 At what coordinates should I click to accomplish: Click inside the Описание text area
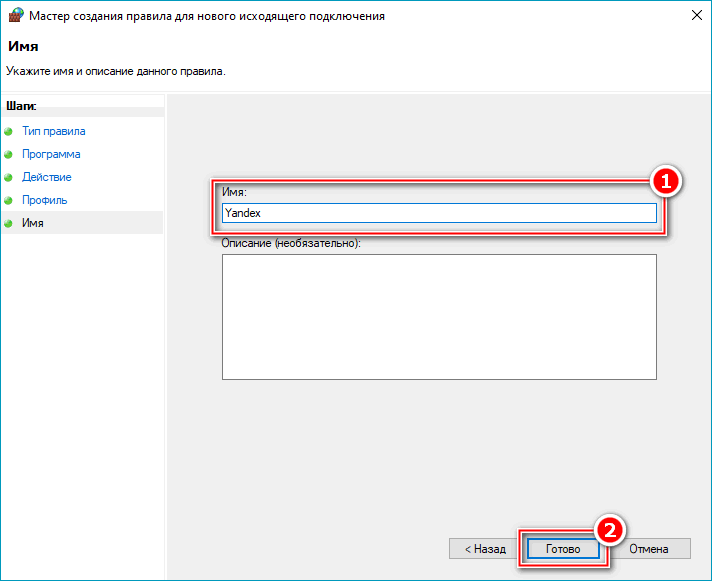(x=438, y=316)
